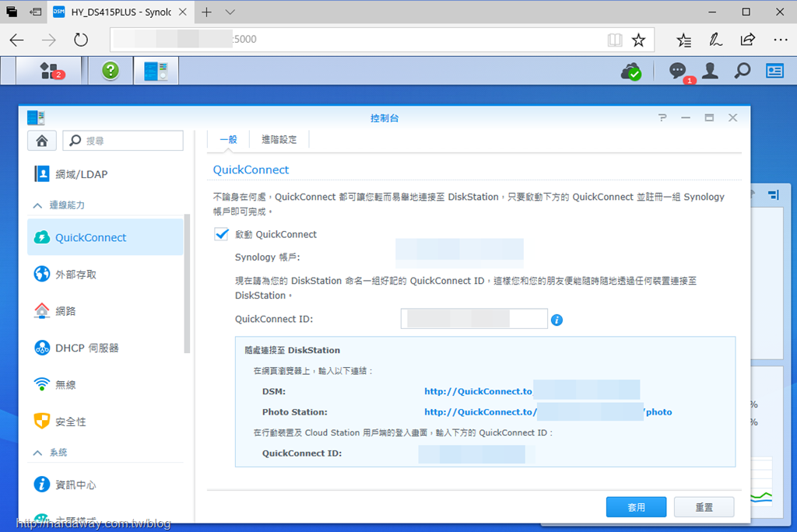Click the set tabs aside icon
Screen dimensions: 797x532
[x=36, y=12]
